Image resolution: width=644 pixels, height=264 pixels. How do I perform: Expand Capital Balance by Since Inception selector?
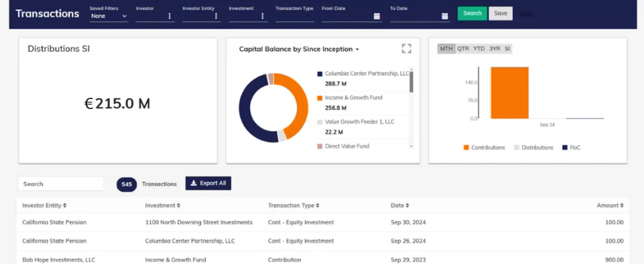(299, 49)
